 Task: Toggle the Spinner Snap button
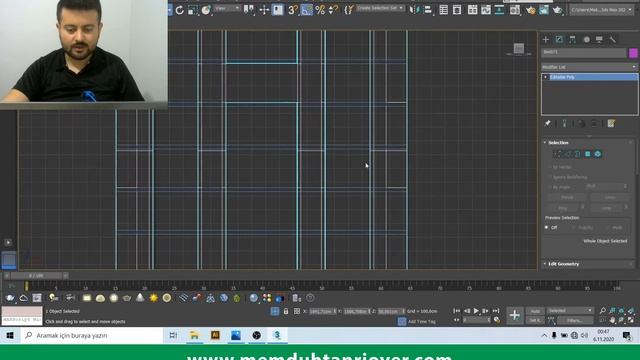pos(333,10)
